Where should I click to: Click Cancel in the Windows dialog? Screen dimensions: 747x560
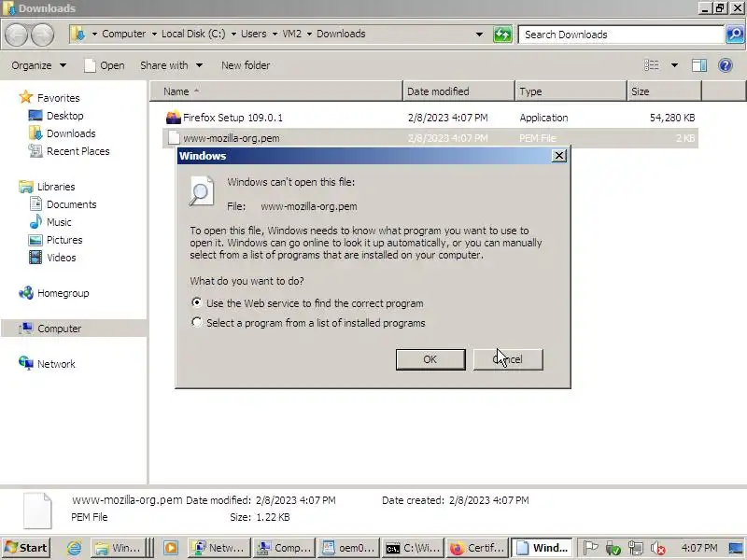tap(508, 359)
